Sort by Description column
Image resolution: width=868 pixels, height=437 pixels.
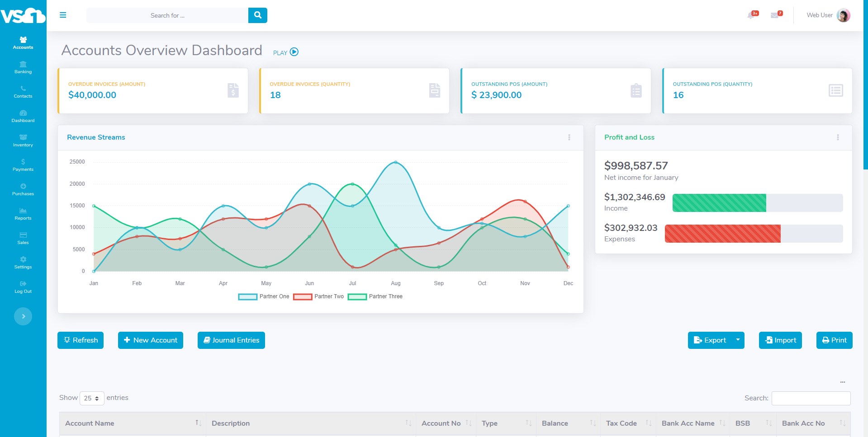coord(311,423)
